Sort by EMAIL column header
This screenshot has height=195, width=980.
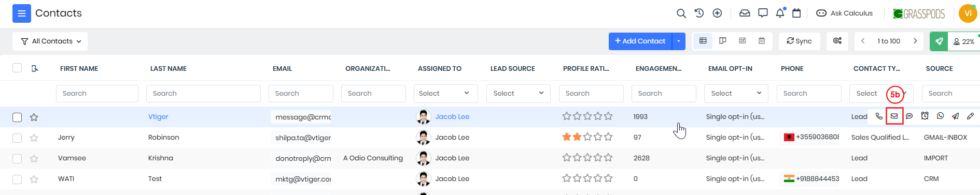coord(282,69)
